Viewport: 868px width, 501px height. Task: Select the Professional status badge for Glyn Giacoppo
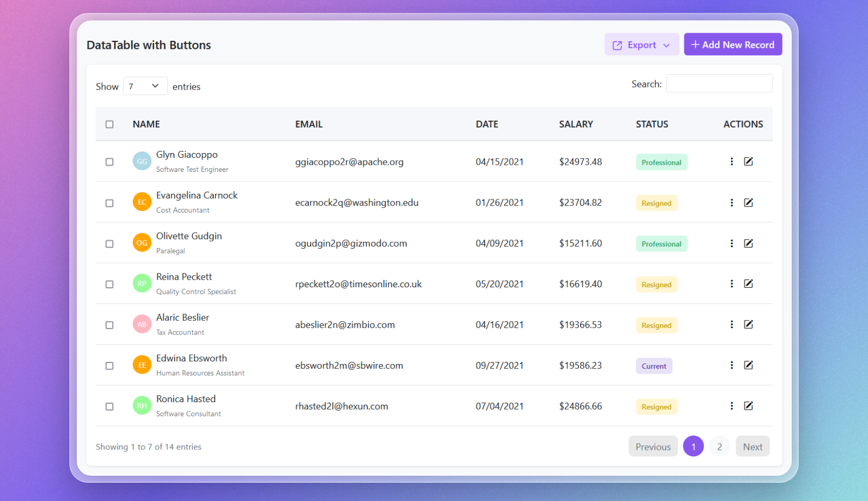coord(661,162)
